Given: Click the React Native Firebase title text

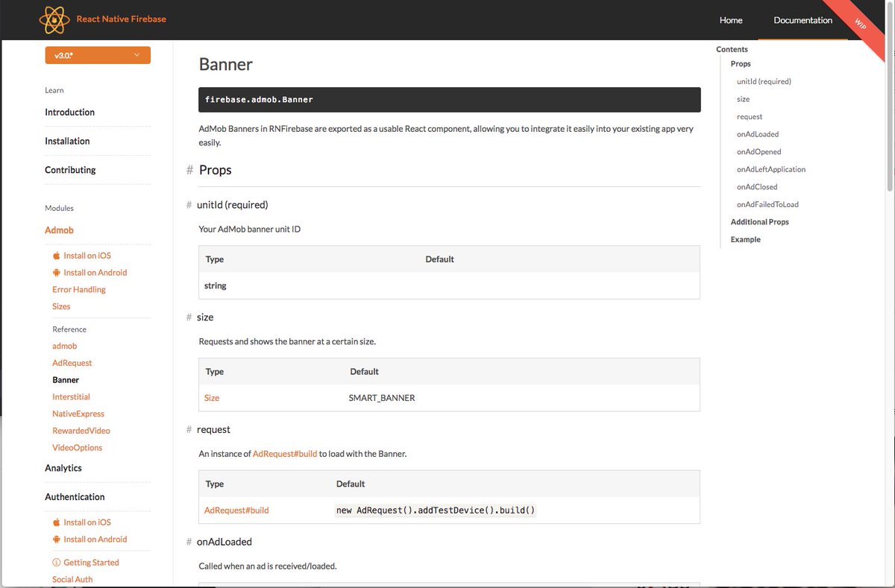Looking at the screenshot, I should point(122,19).
